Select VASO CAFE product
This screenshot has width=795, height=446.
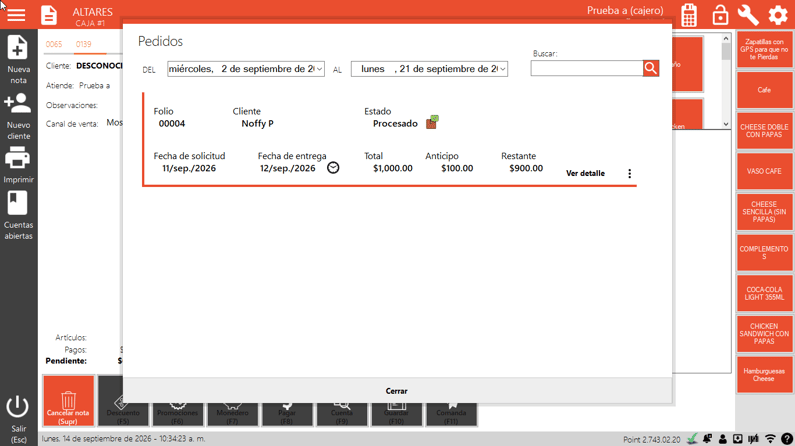pos(764,171)
